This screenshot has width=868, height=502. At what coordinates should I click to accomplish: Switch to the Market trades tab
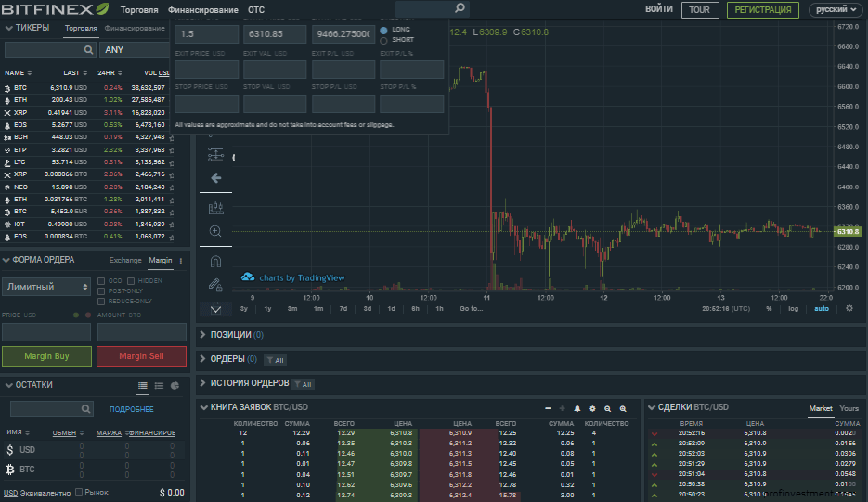tap(821, 408)
